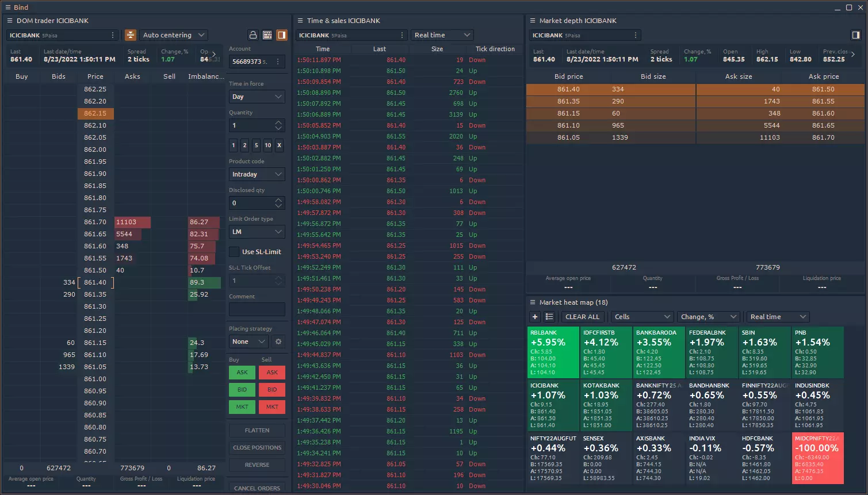Screen dimensions: 868x495
Task: Toggle the order-entry side panel icon in DOM trader
Action: (x=282, y=35)
